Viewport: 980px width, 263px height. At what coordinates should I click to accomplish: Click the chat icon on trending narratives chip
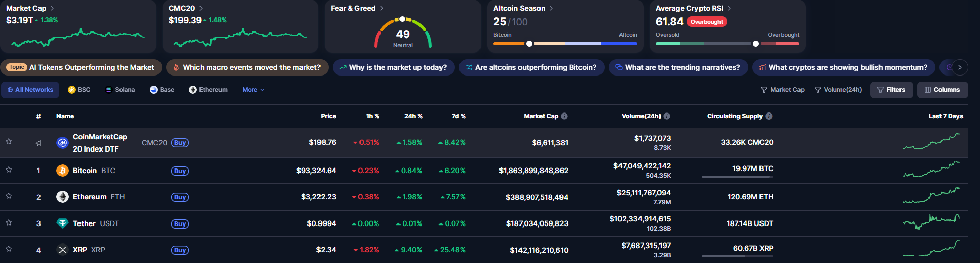coord(619,67)
